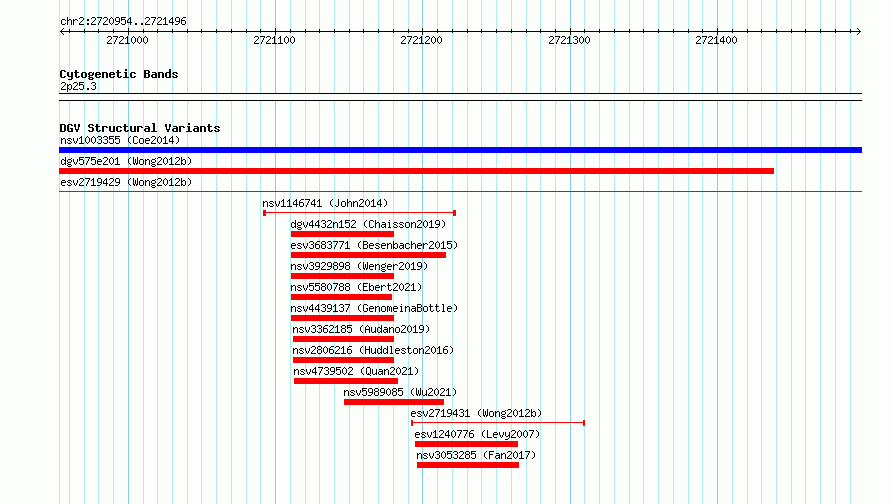This screenshot has width=890, height=504.
Task: Click the nsv2806216 (Huddleston2016) label
Action: pyautogui.click(x=373, y=350)
